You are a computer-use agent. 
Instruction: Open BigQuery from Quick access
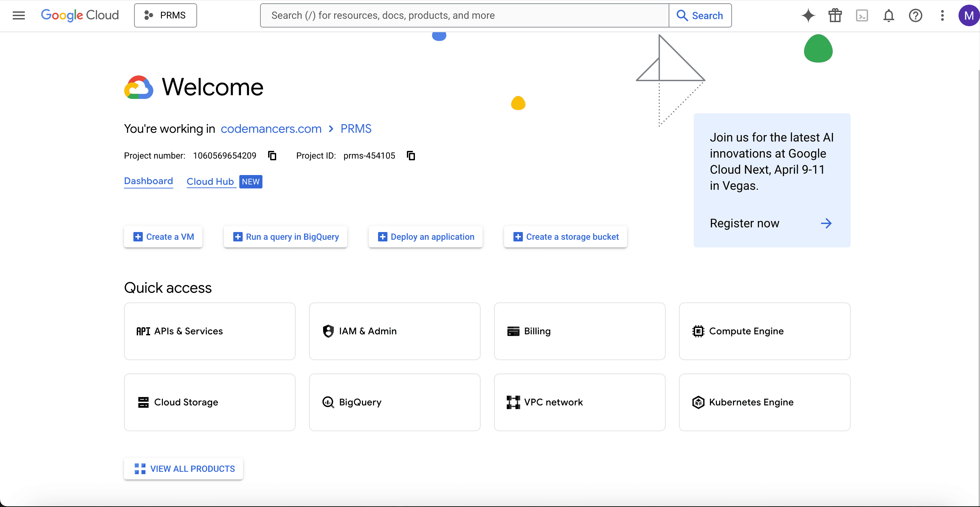[x=394, y=402]
